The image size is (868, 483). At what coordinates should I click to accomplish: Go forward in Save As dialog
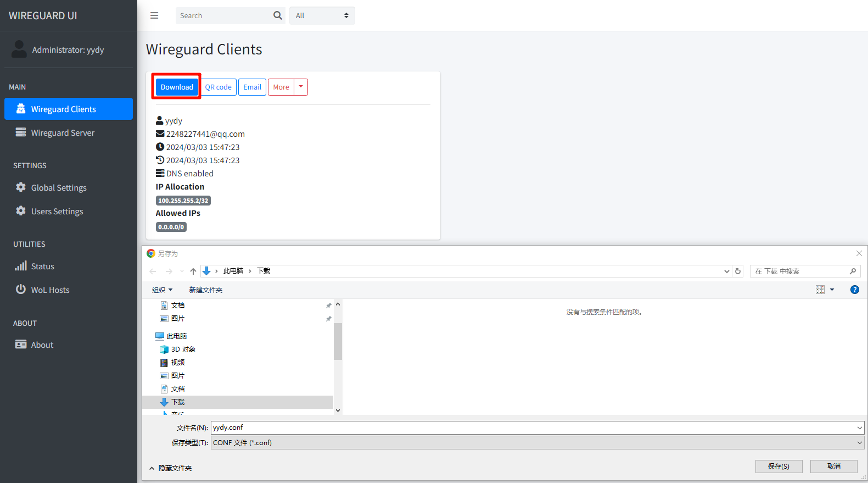(169, 271)
